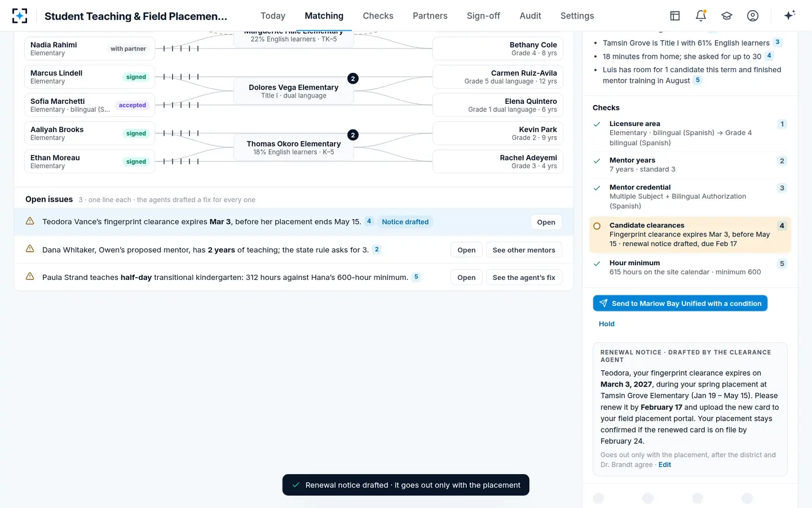
Task: Click the orange status circle for Candidate clearances
Action: [597, 226]
